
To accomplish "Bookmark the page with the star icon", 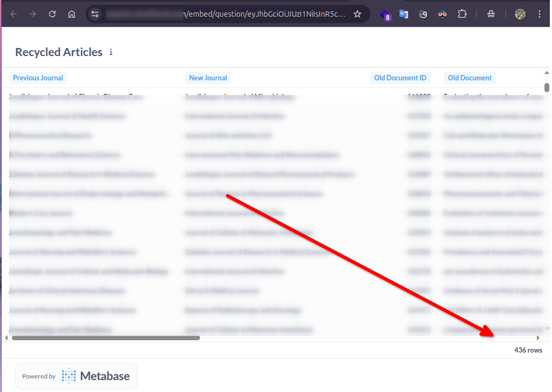I will [x=357, y=14].
